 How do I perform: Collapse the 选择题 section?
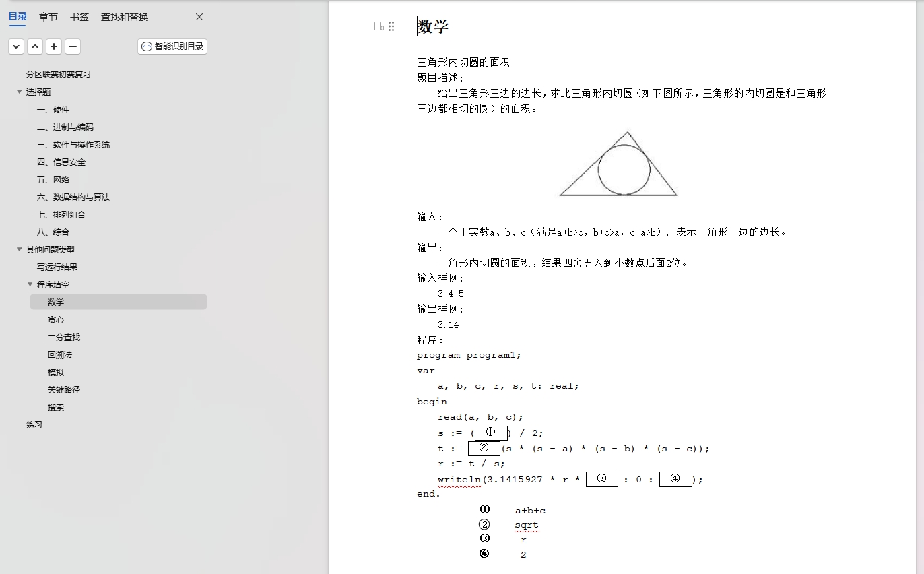click(x=20, y=92)
